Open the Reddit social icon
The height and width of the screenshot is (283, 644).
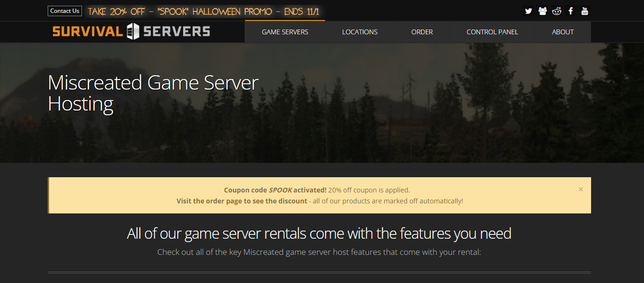(557, 11)
